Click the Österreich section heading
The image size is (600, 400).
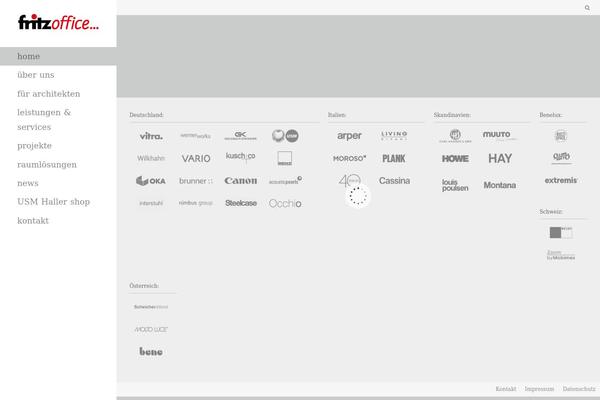144,286
